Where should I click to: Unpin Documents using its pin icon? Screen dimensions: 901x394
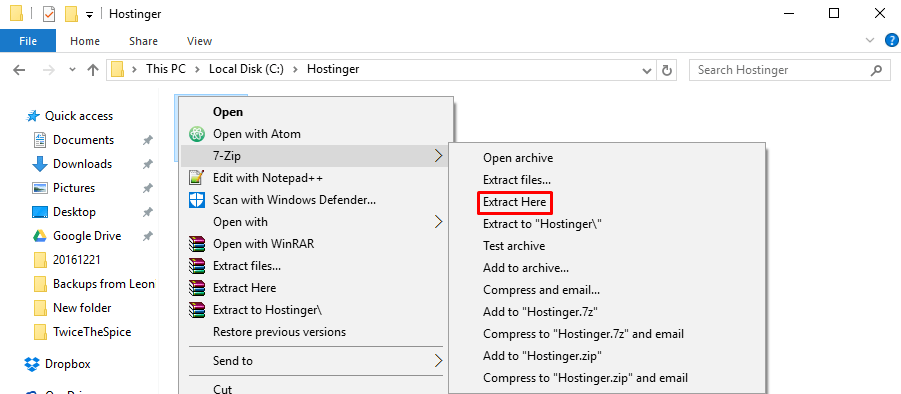pos(148,140)
